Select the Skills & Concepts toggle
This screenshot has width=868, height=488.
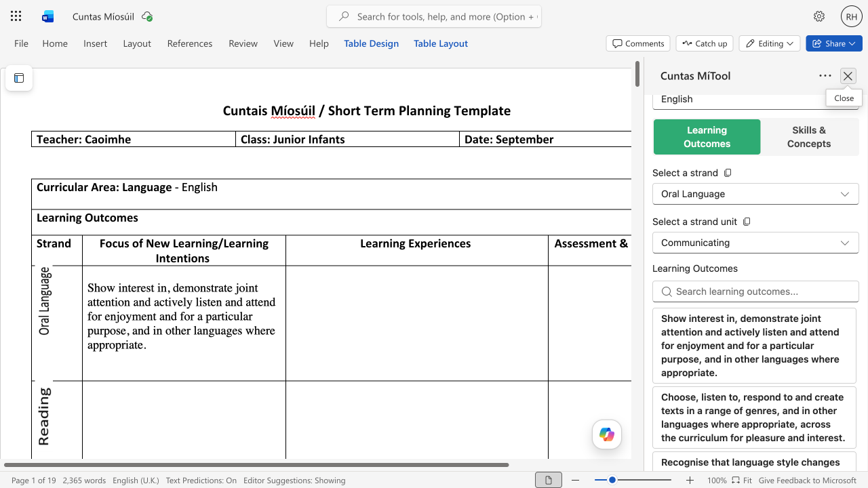click(809, 137)
